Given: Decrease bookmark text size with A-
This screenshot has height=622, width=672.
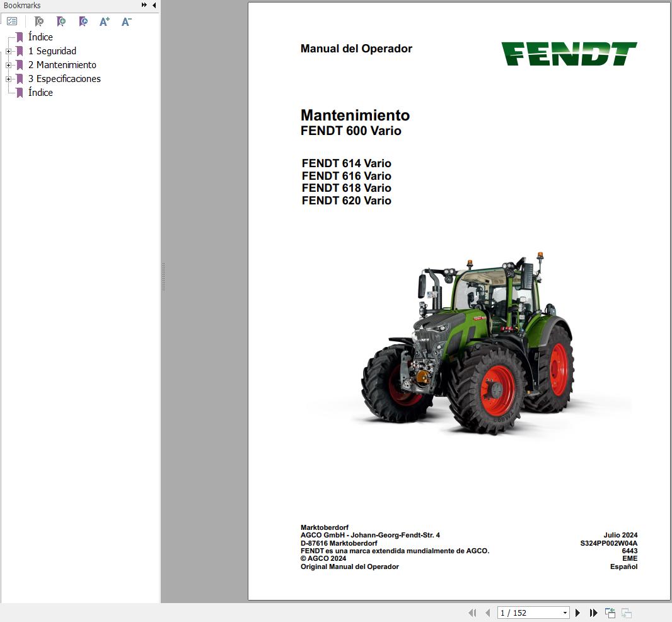Looking at the screenshot, I should tap(127, 21).
